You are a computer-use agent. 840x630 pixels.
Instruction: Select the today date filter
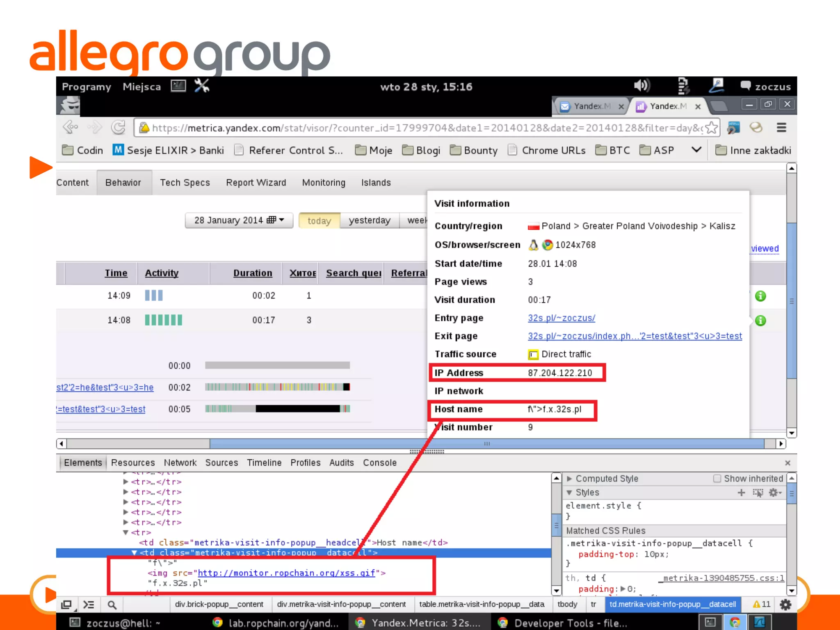tap(319, 221)
